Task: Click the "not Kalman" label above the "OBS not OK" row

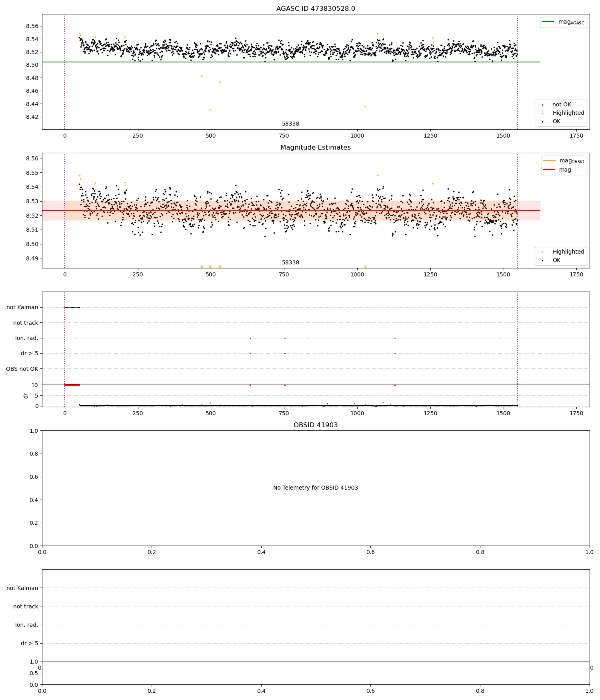Action: [22, 308]
